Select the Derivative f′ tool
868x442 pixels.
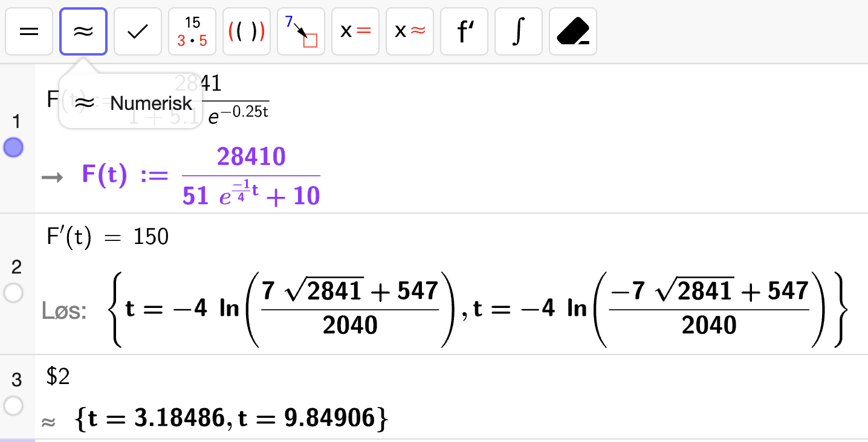tap(464, 31)
